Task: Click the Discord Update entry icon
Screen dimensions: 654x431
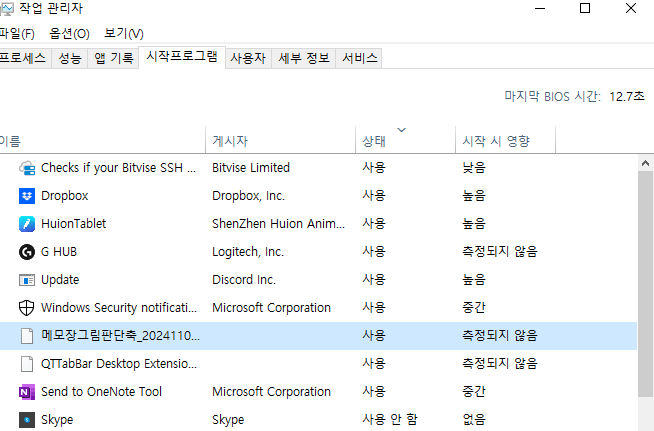Action: tap(27, 280)
